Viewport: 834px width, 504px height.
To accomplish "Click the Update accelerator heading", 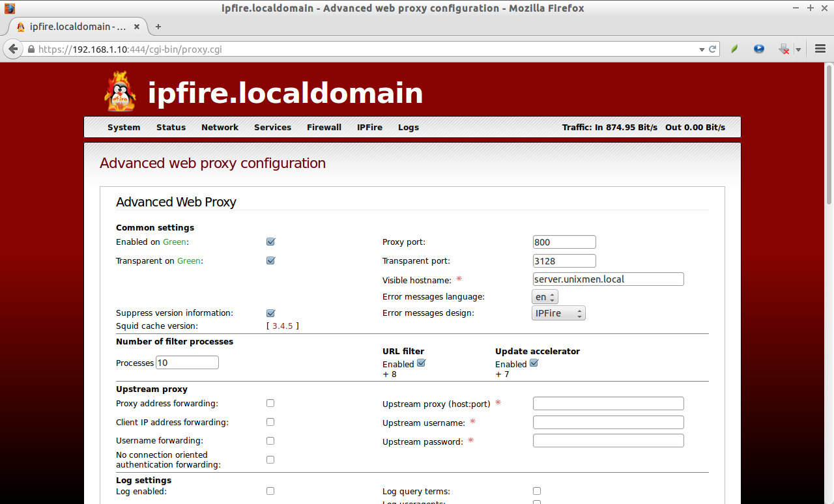I will (538, 352).
